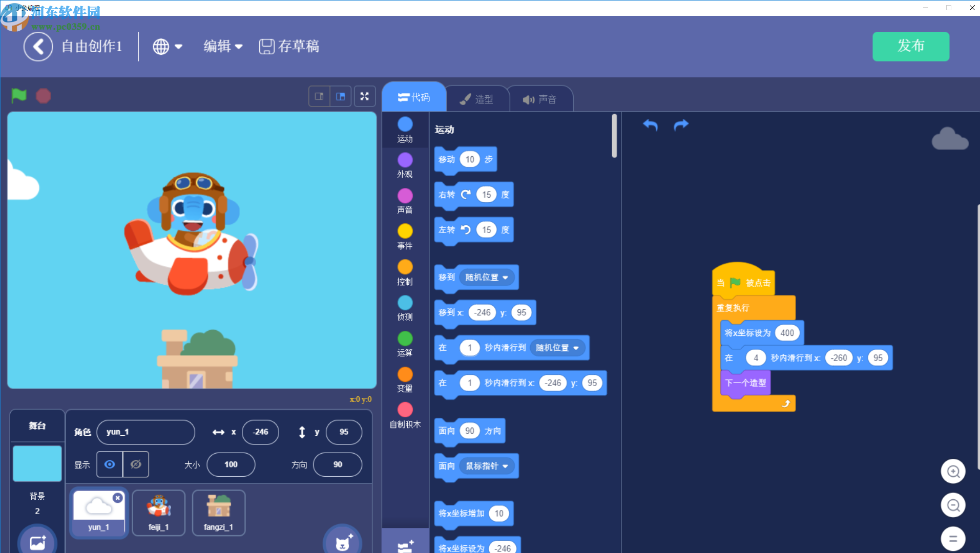Click the 下一个造型 block in workspace
980x553 pixels.
coord(745,382)
